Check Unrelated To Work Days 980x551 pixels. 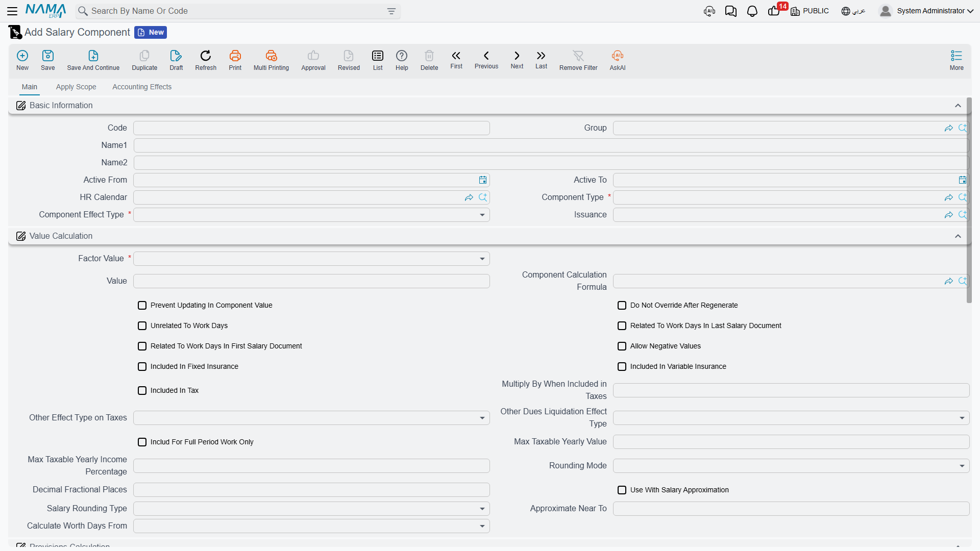point(142,326)
